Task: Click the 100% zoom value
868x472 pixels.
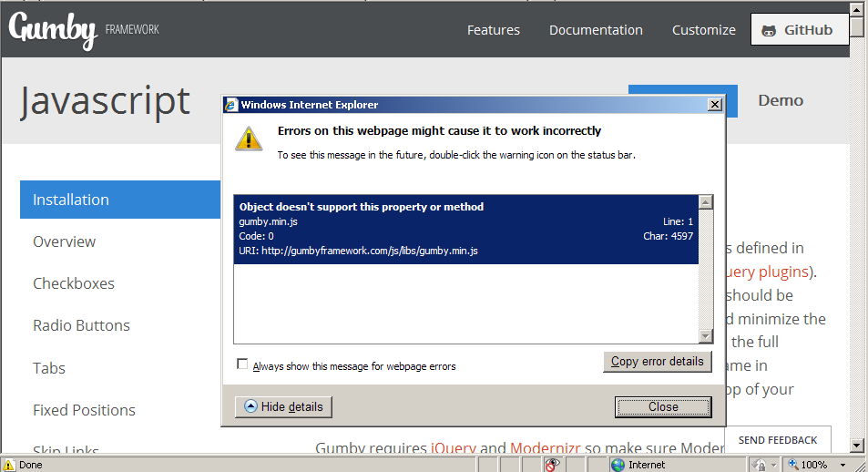Action: [813, 465]
